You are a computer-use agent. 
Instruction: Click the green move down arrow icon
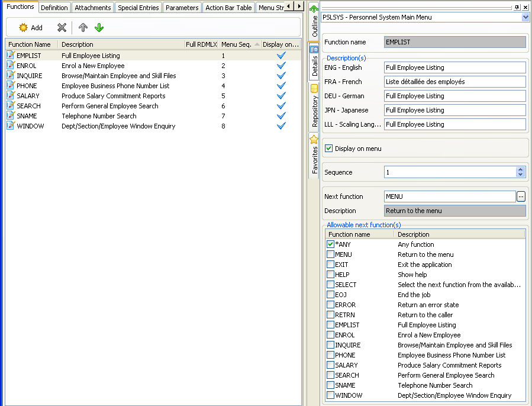(x=99, y=28)
